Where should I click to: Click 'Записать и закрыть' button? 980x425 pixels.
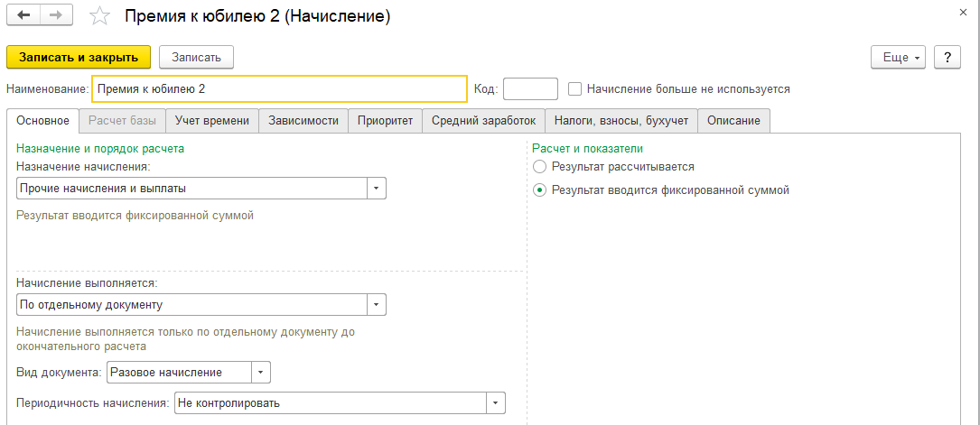point(79,57)
